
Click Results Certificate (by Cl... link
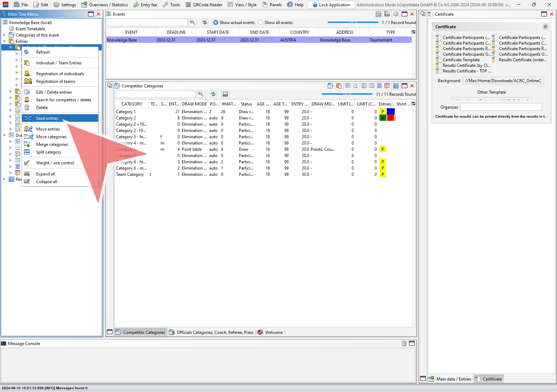click(x=466, y=65)
